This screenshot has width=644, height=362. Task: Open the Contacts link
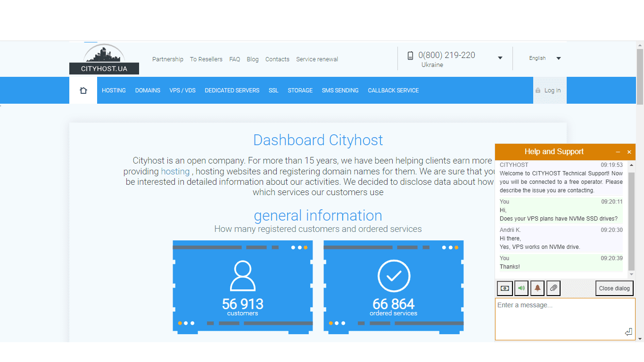[277, 59]
